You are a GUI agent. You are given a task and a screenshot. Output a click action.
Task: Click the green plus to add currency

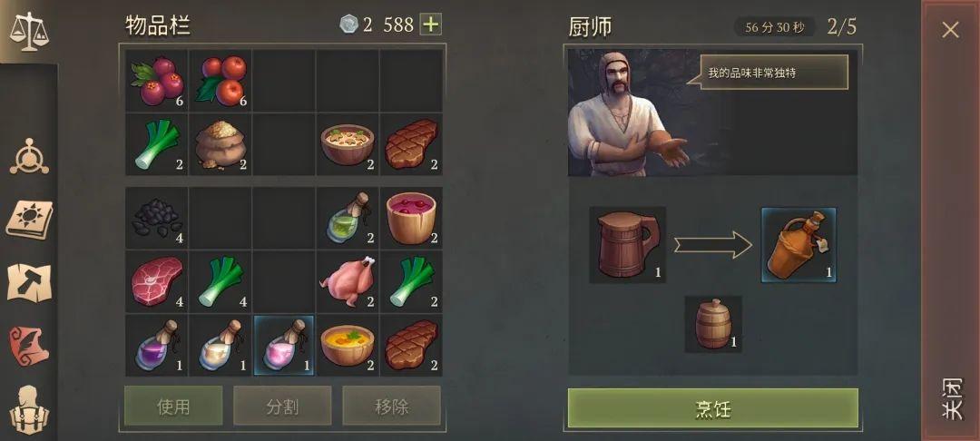tap(431, 24)
